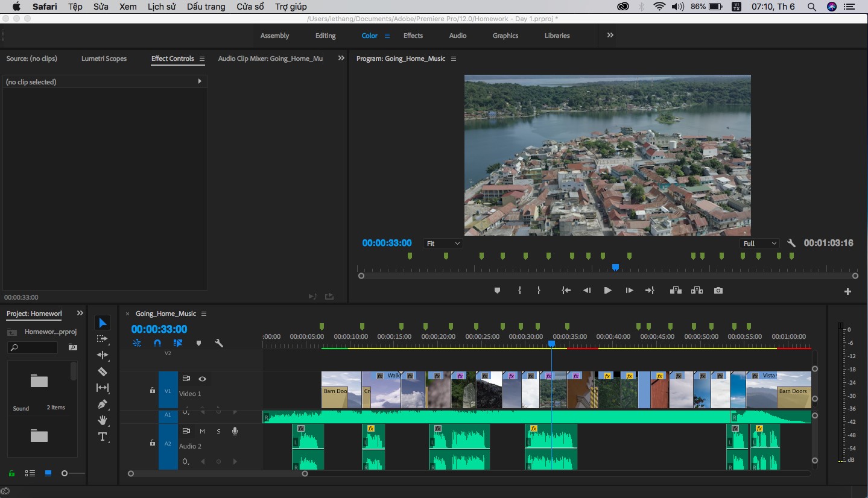Open Going_Home_Music timeline panel menu
868x498 pixels.
click(204, 314)
